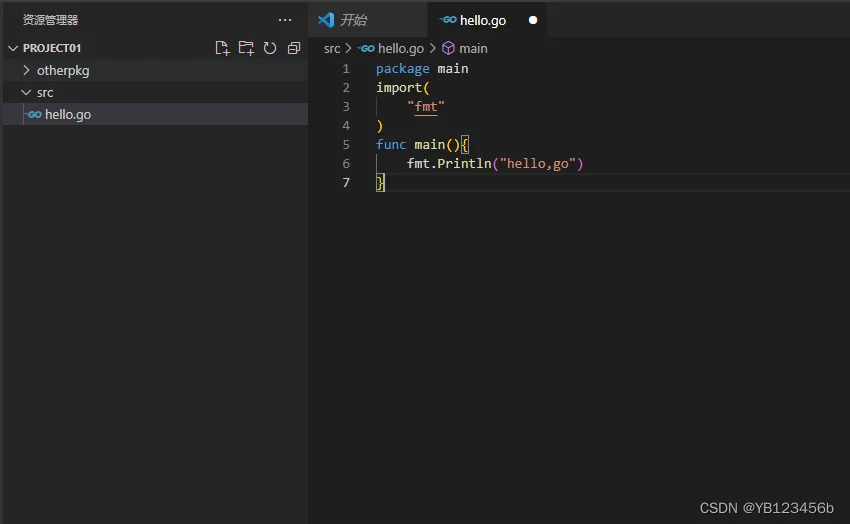Collapse all folders in explorer
850x524 pixels.
(x=294, y=48)
